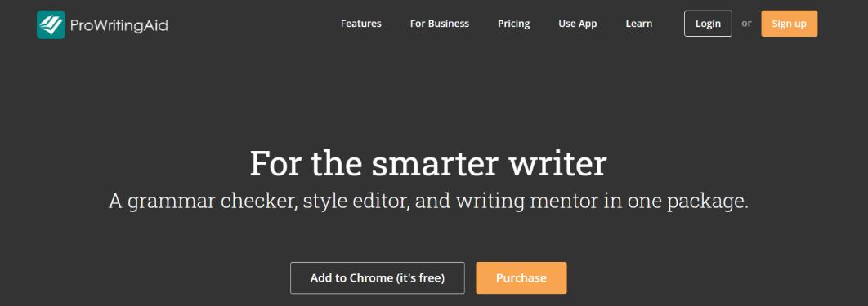Click the word 'For' starting the headline

[275, 163]
